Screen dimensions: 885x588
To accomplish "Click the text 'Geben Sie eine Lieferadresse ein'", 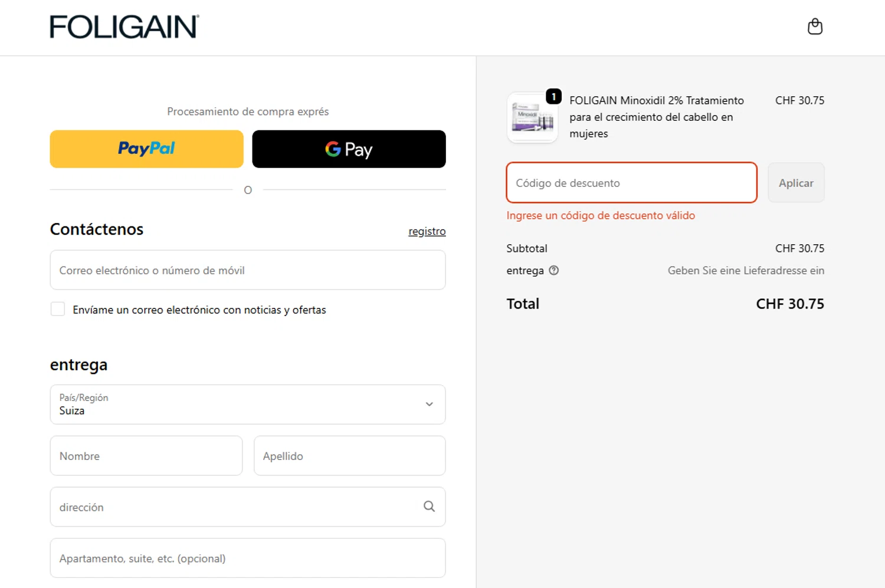I will 746,271.
